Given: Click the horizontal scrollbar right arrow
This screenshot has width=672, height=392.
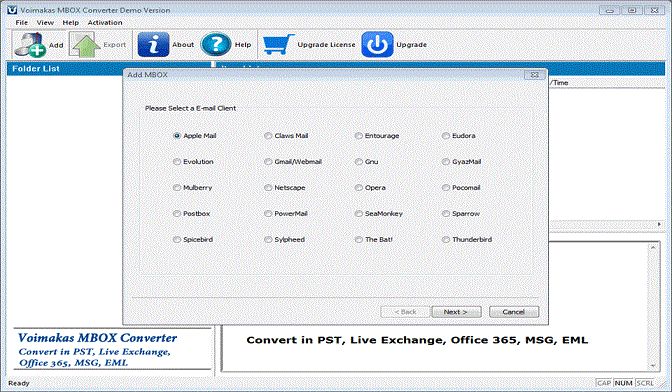Looking at the screenshot, I should pyautogui.click(x=660, y=224).
